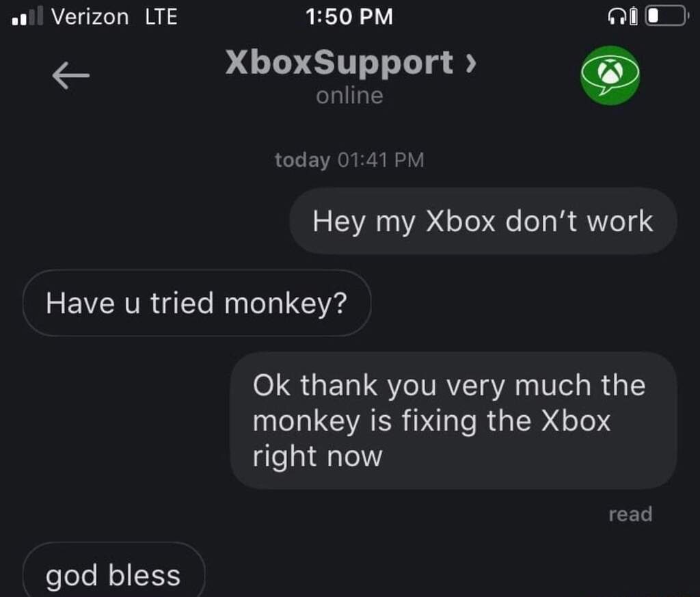Image resolution: width=700 pixels, height=597 pixels.
Task: Tap the word "monkey?" in the reply
Action: (x=286, y=304)
